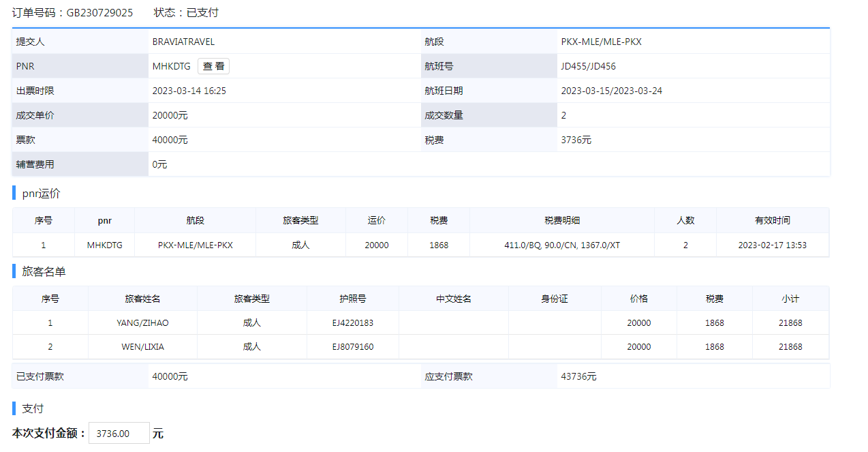The height and width of the screenshot is (452, 868).
Task: Click passport number EJ8079160
Action: (x=352, y=346)
